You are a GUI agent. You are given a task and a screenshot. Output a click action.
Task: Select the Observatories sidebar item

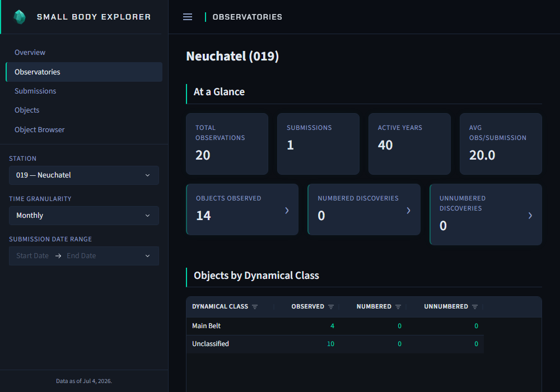(84, 72)
